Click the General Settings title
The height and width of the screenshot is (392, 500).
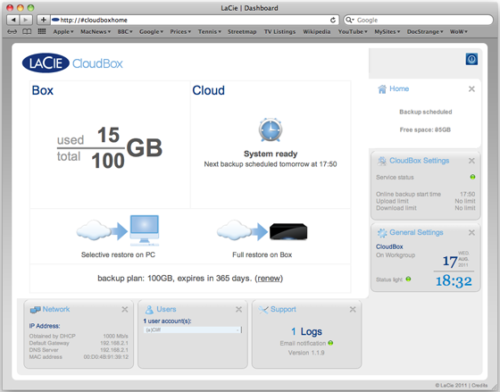(x=416, y=233)
